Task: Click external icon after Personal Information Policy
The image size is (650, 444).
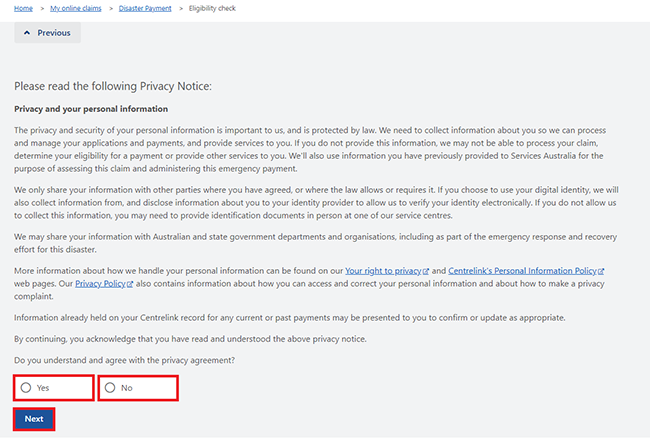Action: pos(601,271)
